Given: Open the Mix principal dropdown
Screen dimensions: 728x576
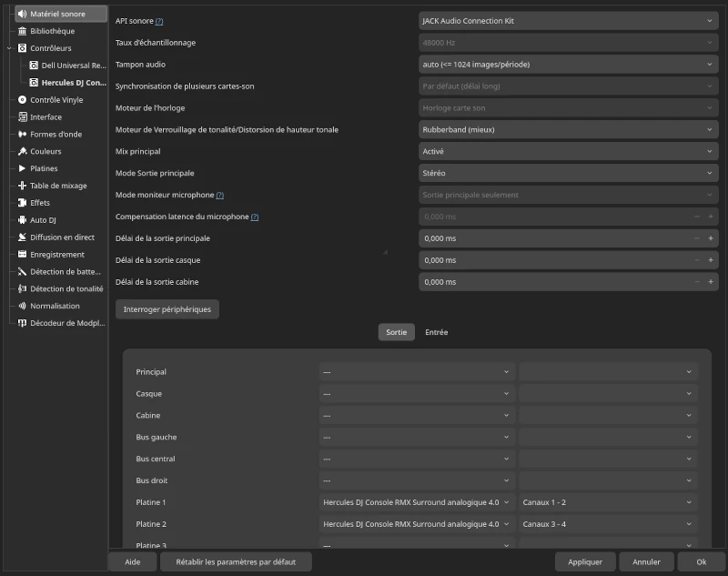Looking at the screenshot, I should point(568,151).
